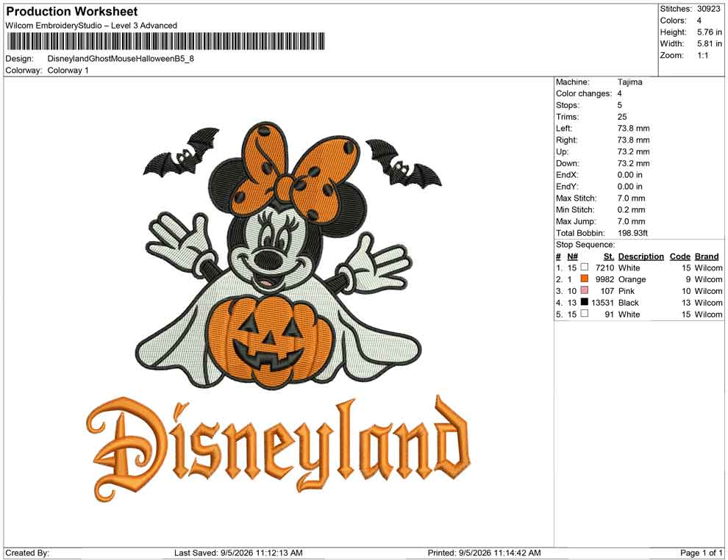Screen dimensions: 728x560
Task: Click the Colors value '4' in header
Action: tap(699, 21)
